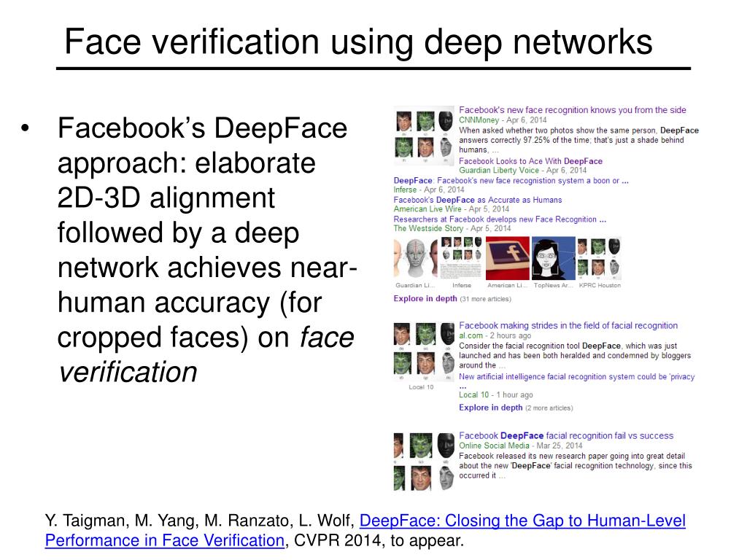This screenshot has height=560, width=747.
Task: Open 'DeepFace: Facebook's new face recognition system a boon' link
Action: pyautogui.click(x=511, y=181)
